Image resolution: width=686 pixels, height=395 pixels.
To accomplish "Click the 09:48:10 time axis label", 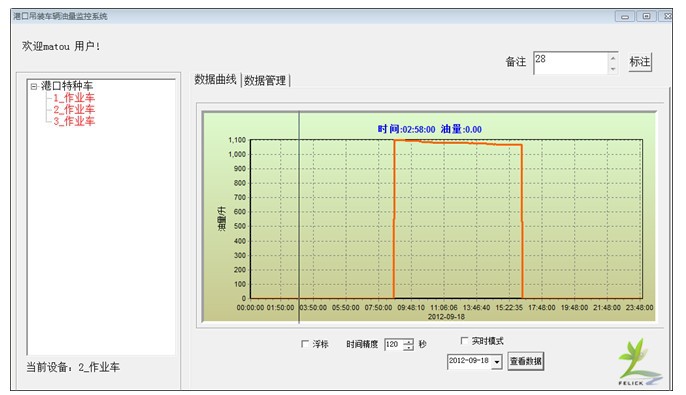I will (411, 308).
